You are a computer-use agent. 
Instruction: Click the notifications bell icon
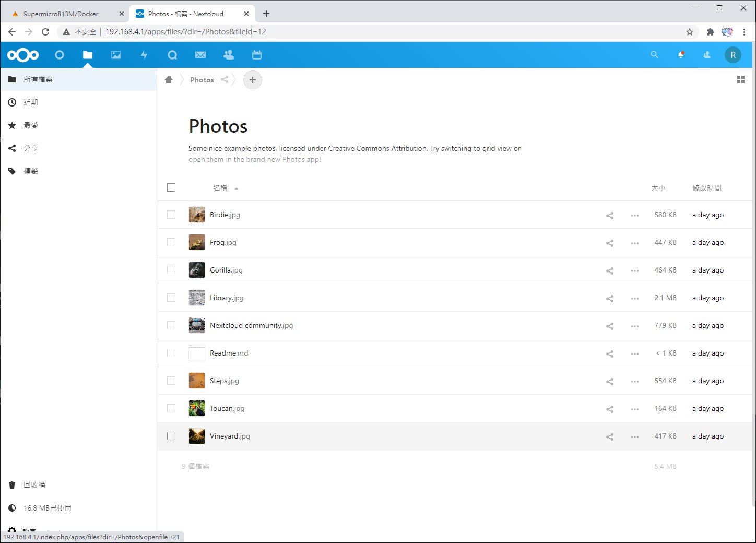[681, 55]
